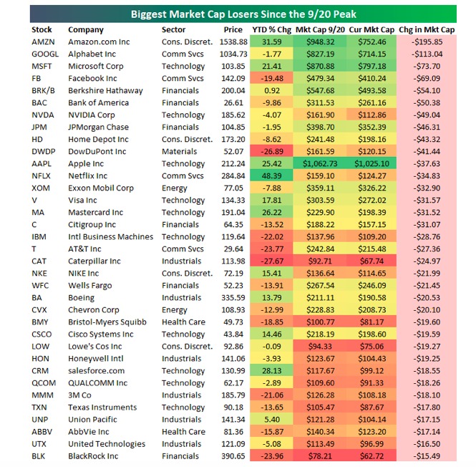Click Caterpillar's $67.74 current cap cell
This screenshot has height=467, width=476.
(x=371, y=261)
